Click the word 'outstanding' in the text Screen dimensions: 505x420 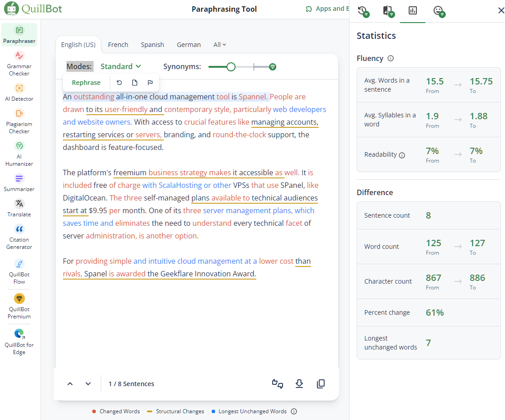[x=94, y=97]
